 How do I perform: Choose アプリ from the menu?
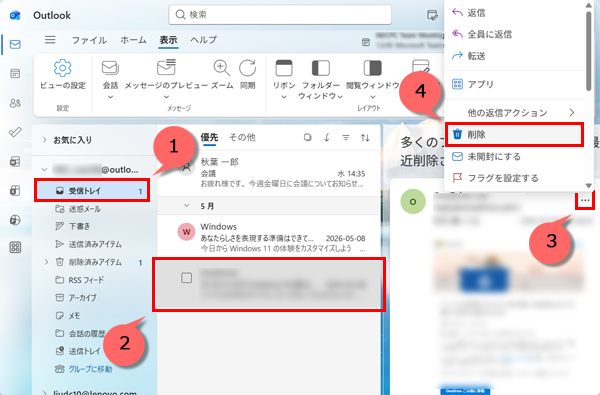click(514, 84)
